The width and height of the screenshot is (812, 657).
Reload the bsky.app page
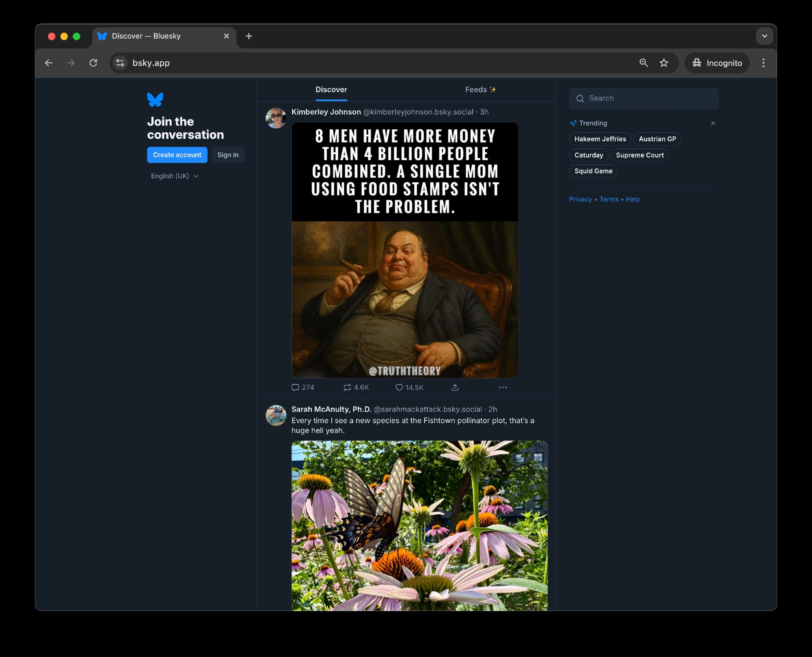point(93,63)
